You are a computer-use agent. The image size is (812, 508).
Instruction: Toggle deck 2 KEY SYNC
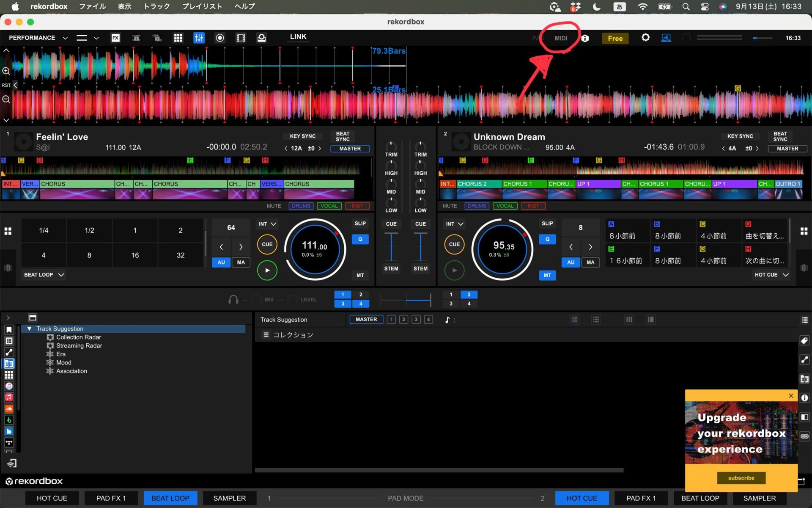(740, 136)
